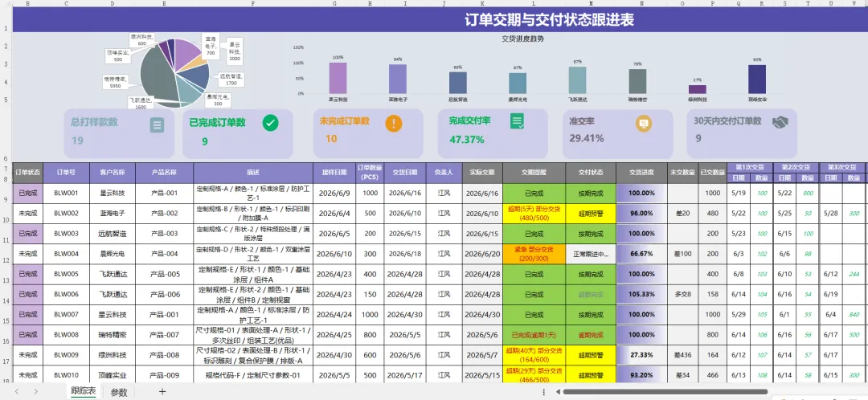This screenshot has height=400, width=868.
Task: Switch to the 参数 sheet tab
Action: (119, 392)
